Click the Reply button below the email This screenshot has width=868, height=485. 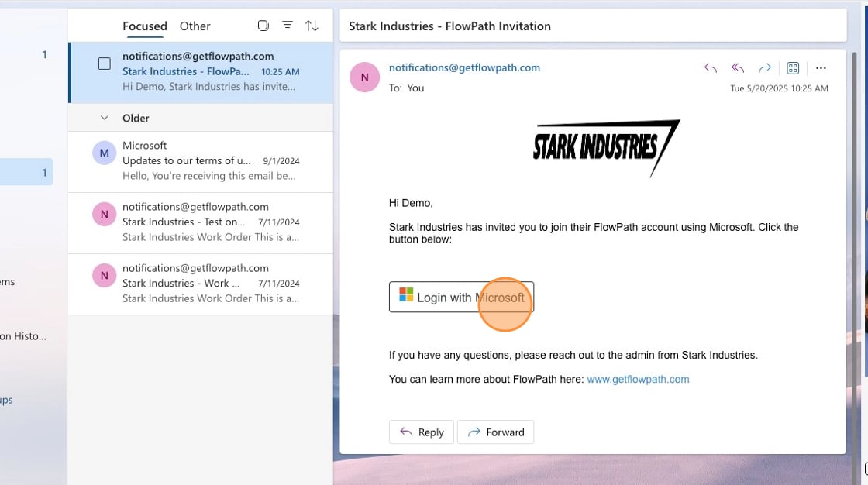422,432
